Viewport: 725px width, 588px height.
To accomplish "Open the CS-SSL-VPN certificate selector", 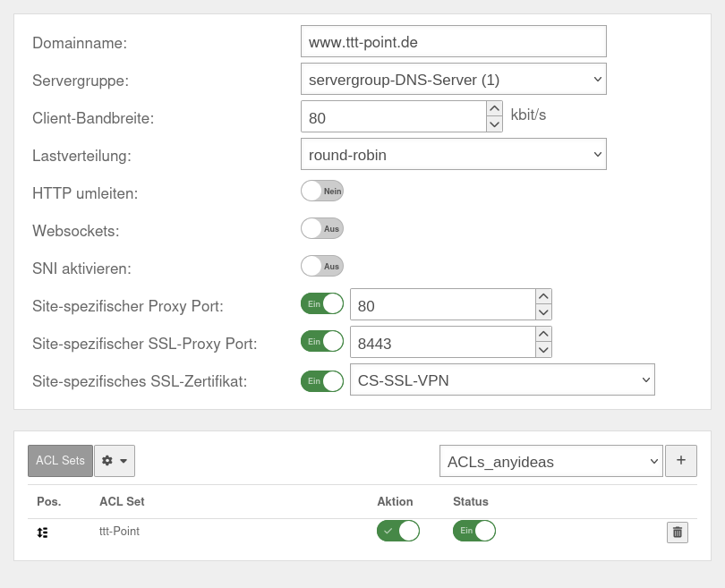I will pos(501,379).
